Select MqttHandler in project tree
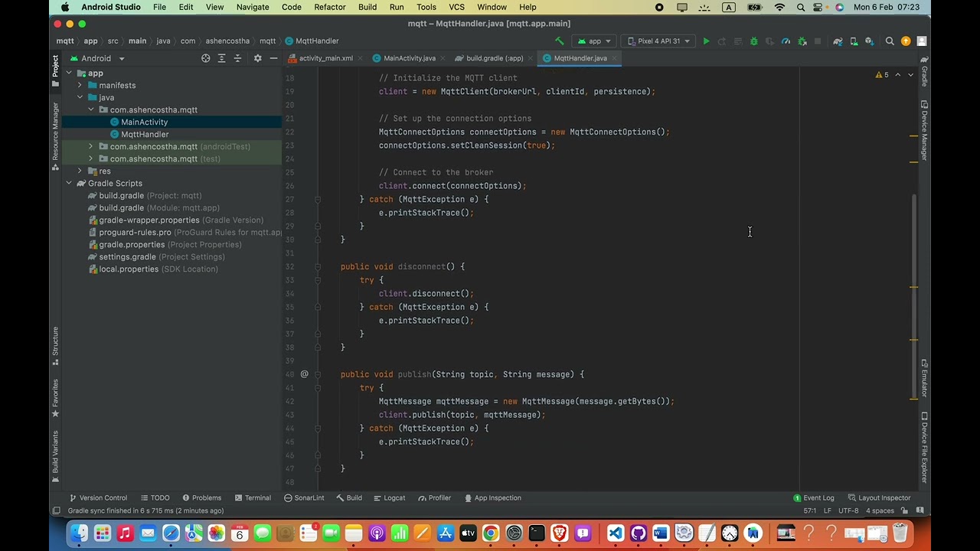The height and width of the screenshot is (551, 980). click(145, 135)
